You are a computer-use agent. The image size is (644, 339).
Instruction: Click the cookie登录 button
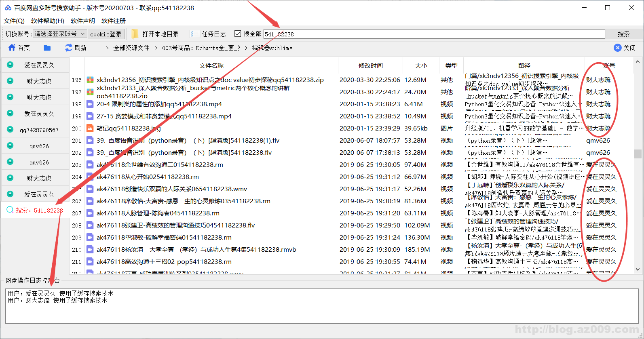(x=106, y=34)
